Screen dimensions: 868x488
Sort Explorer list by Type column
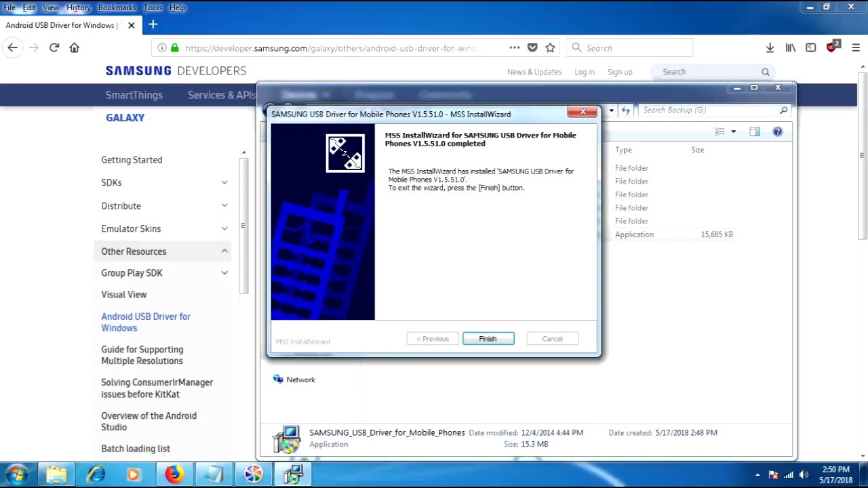(x=623, y=150)
